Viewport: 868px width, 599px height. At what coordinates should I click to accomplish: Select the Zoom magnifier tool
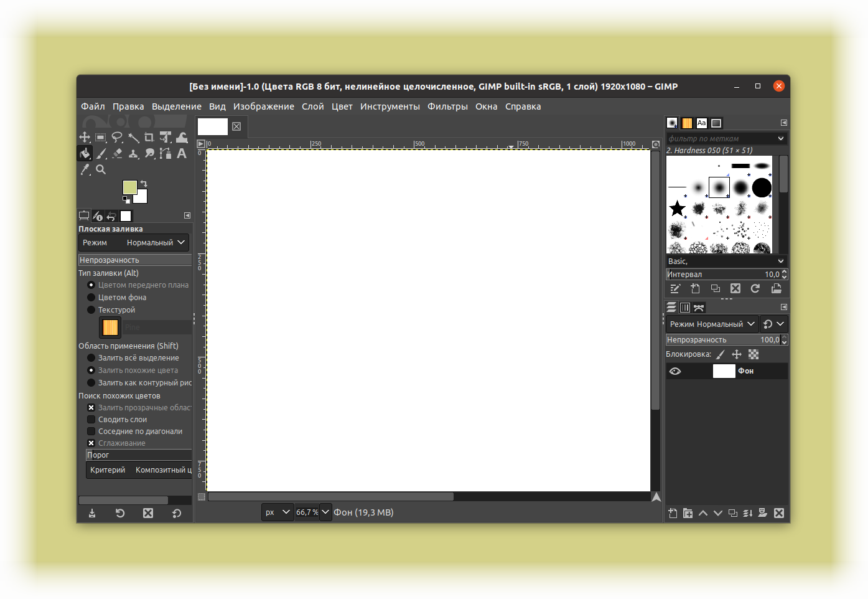coord(101,169)
